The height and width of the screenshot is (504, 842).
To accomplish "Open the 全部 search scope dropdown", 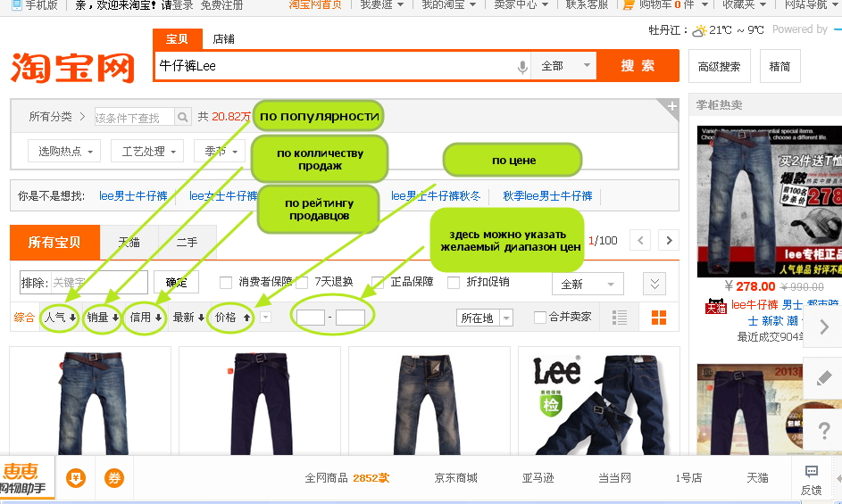I will [563, 66].
